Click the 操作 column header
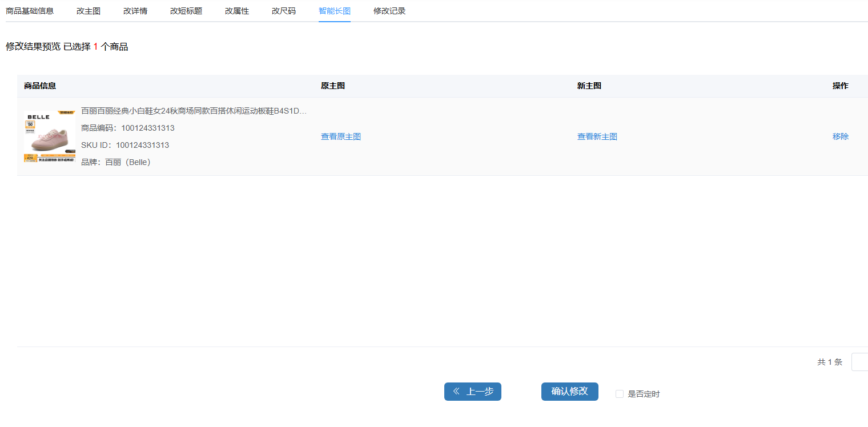 (x=841, y=86)
